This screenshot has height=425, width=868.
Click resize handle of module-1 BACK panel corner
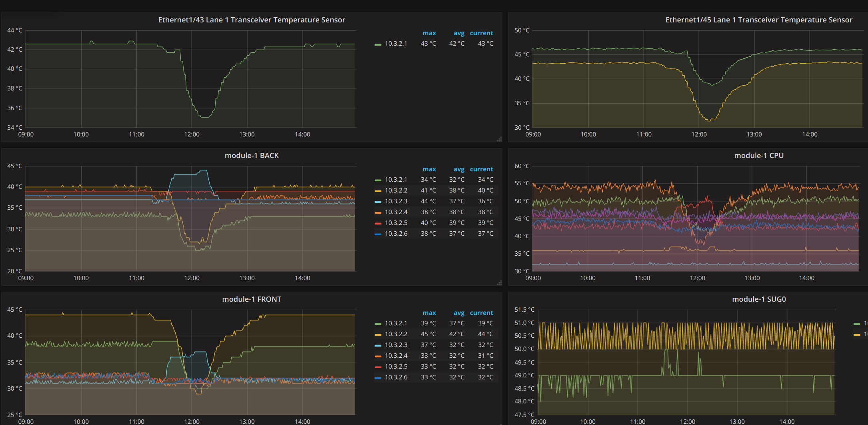coord(499,283)
